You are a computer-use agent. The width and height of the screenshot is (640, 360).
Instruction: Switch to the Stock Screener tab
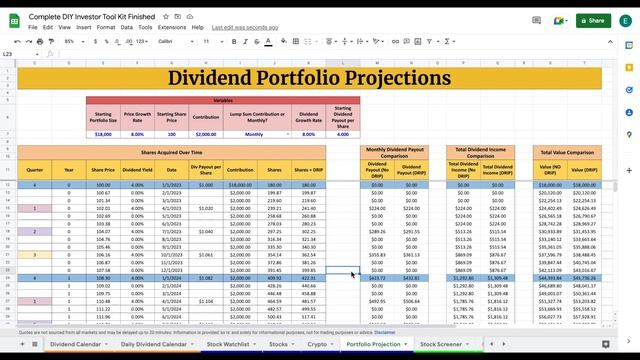point(441,344)
